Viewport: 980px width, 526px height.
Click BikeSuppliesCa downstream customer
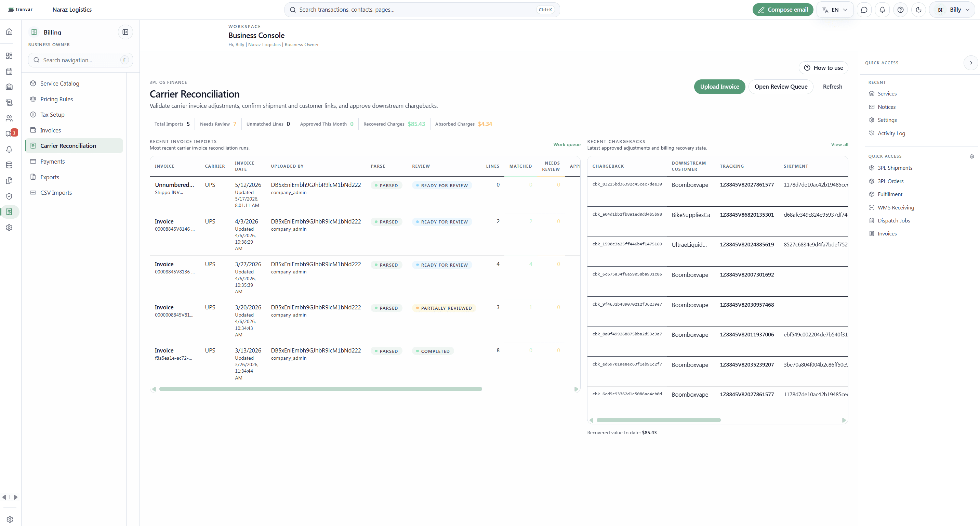[x=690, y=215]
